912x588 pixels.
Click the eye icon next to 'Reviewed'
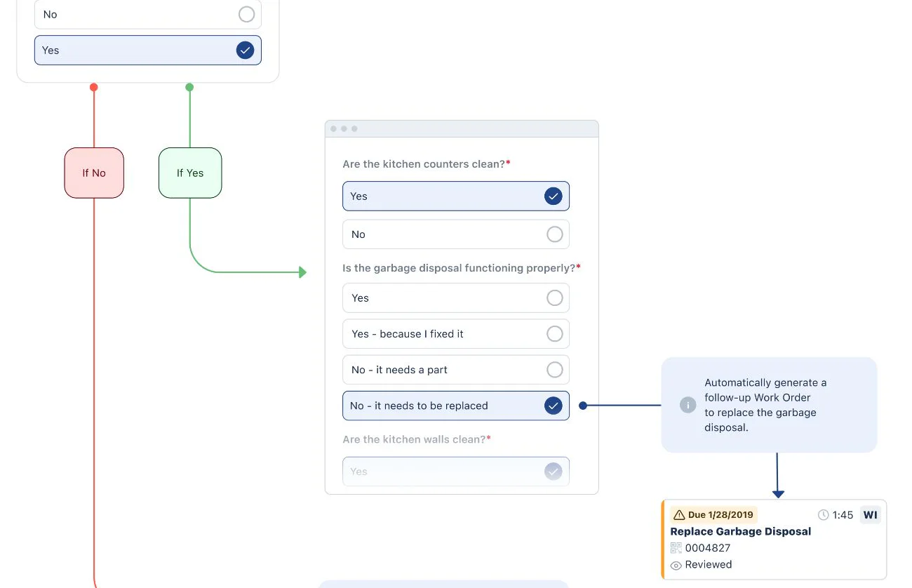point(676,565)
